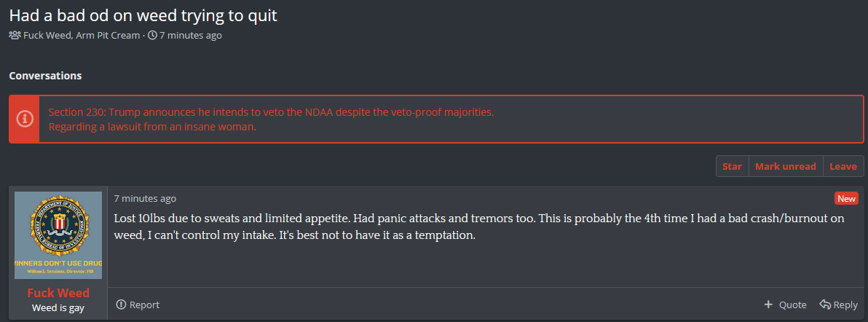This screenshot has height=322, width=868.
Task: Mark the conversation as unread
Action: click(x=785, y=166)
